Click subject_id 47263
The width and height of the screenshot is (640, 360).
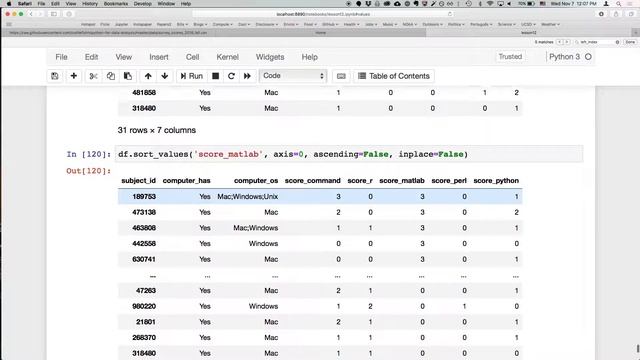146,291
